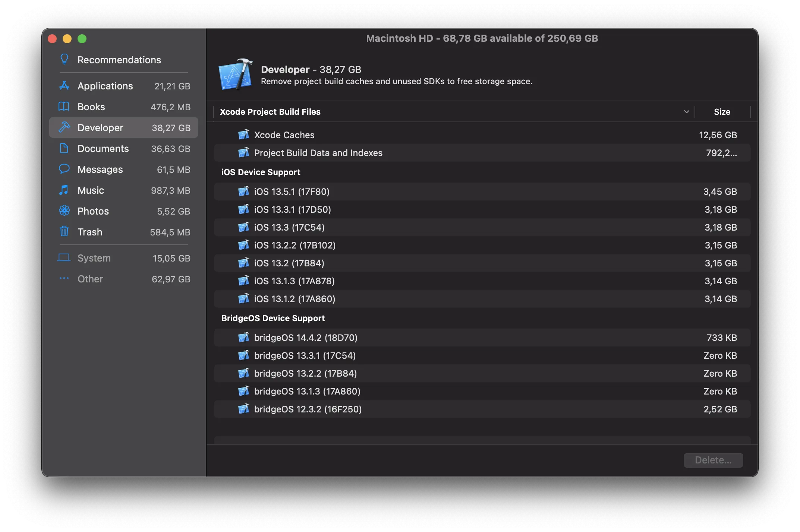Sort by the Size column header

[722, 112]
